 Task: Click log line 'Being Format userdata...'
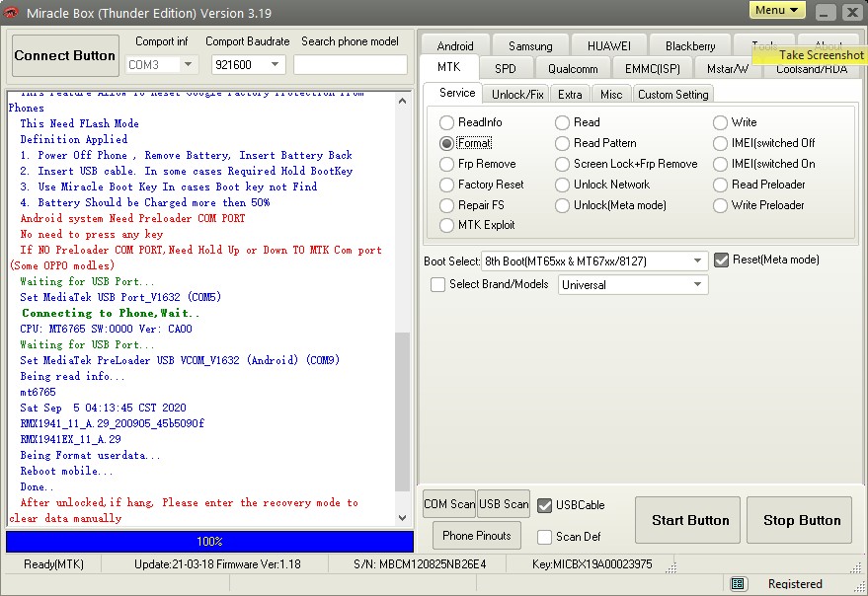(x=90, y=455)
